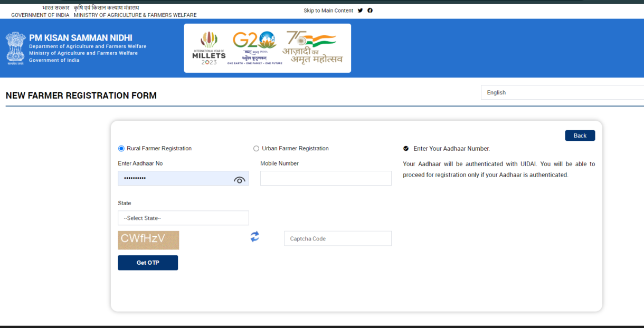Open PM KISAN SAMMAN NIDHI title link
644x328 pixels.
[x=81, y=38]
